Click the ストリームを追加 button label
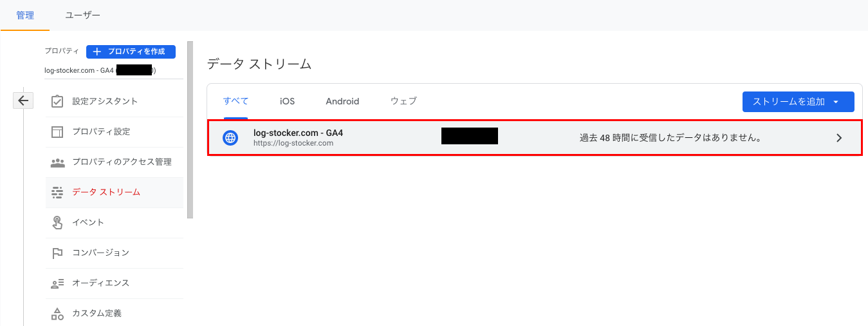The image size is (868, 326). click(788, 102)
